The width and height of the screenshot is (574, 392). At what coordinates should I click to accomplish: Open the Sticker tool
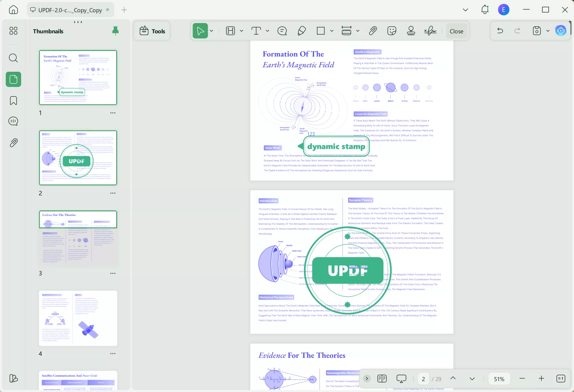[x=391, y=31]
